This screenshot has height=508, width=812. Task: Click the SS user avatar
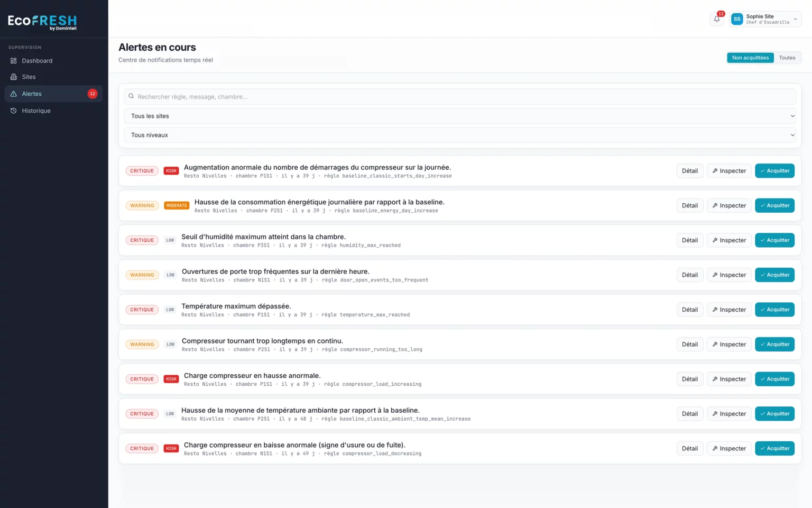pos(737,19)
